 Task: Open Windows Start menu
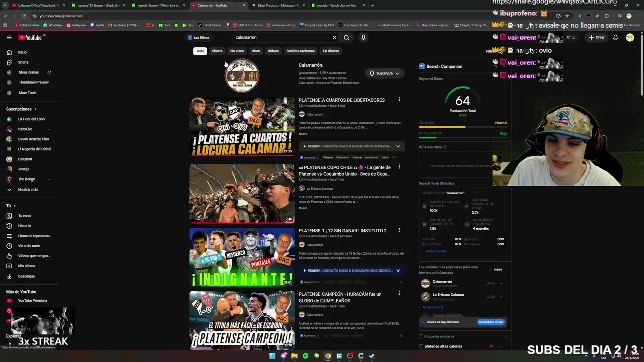272,356
